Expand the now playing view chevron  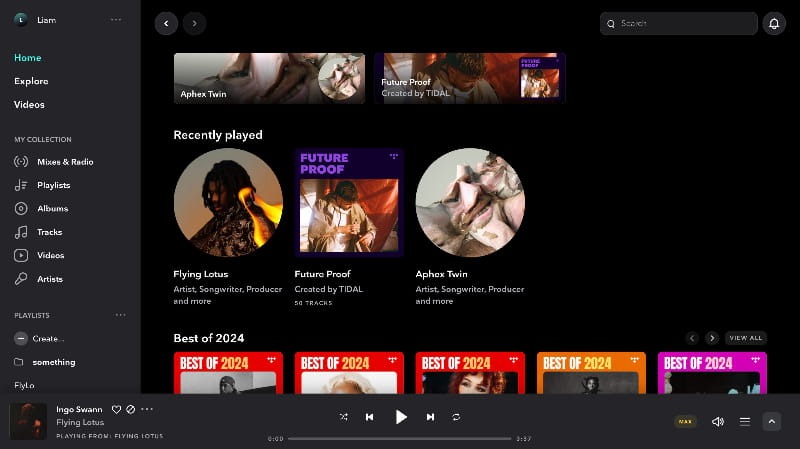(772, 421)
